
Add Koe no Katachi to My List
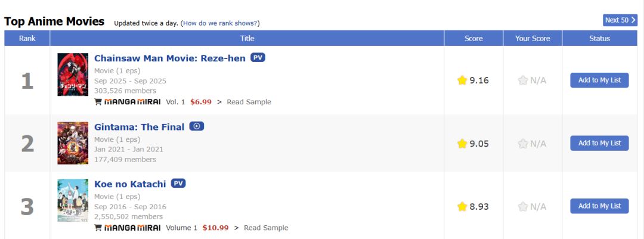(x=599, y=206)
